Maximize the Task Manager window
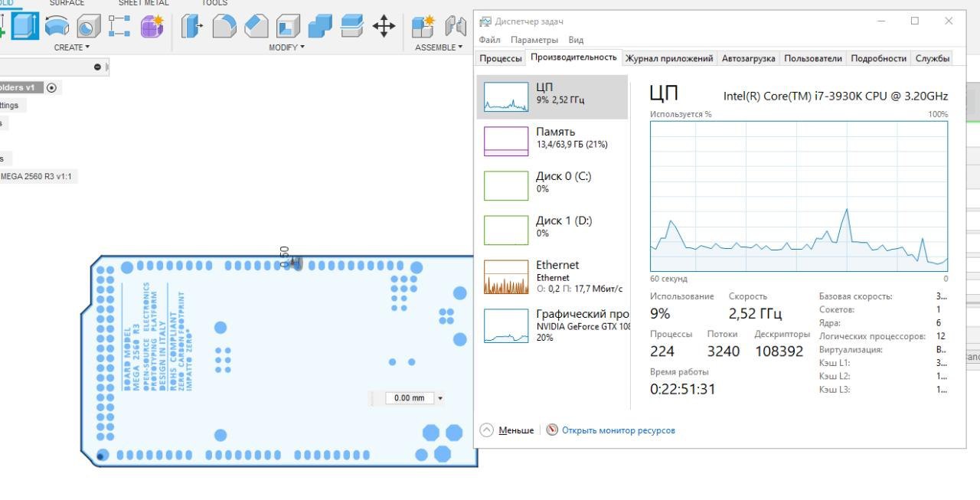Viewport: 980px width, 500px height. point(914,21)
